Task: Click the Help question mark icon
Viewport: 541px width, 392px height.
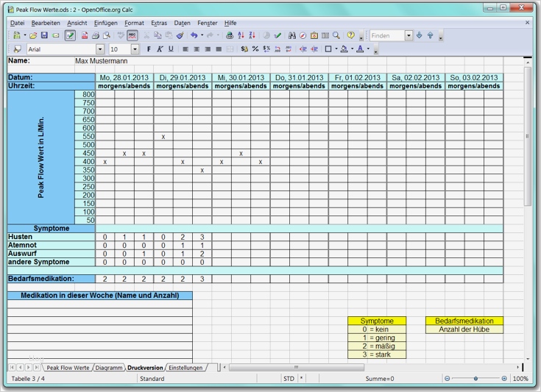Action: tap(351, 35)
